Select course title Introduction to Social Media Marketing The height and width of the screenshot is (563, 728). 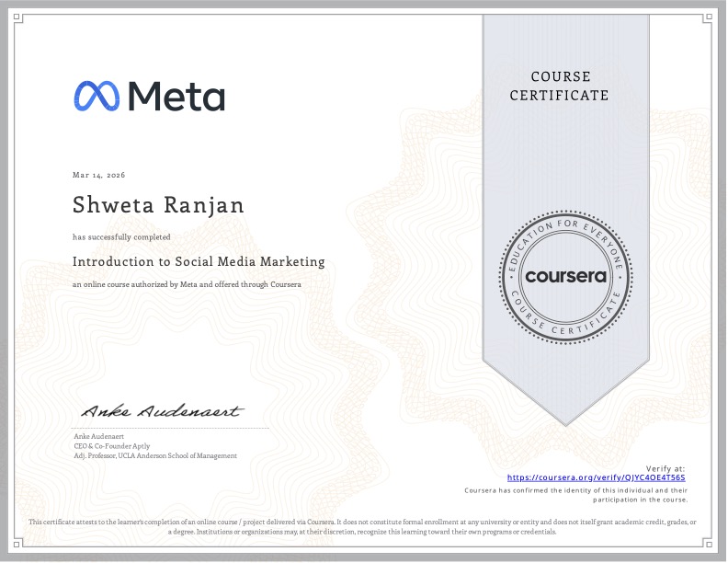199,262
